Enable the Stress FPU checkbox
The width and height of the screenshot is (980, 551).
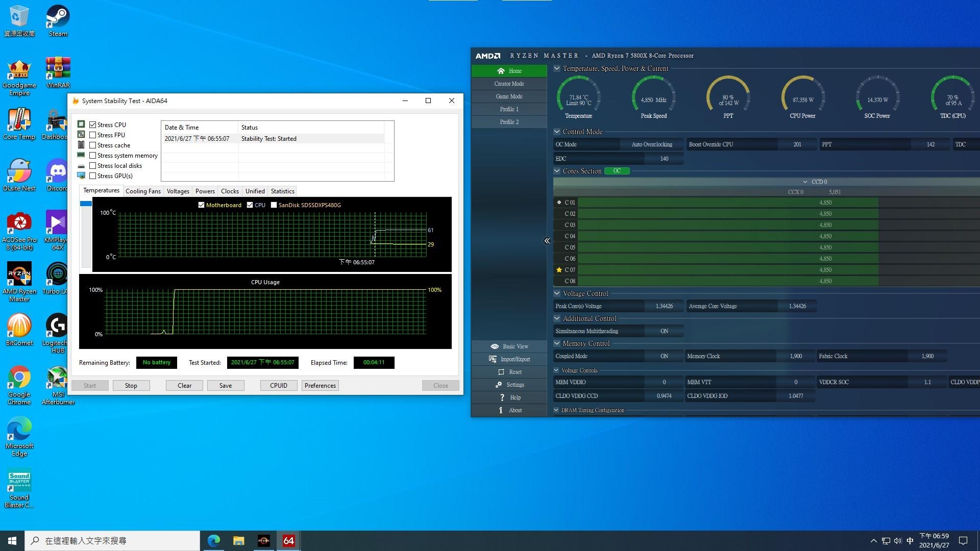coord(92,135)
